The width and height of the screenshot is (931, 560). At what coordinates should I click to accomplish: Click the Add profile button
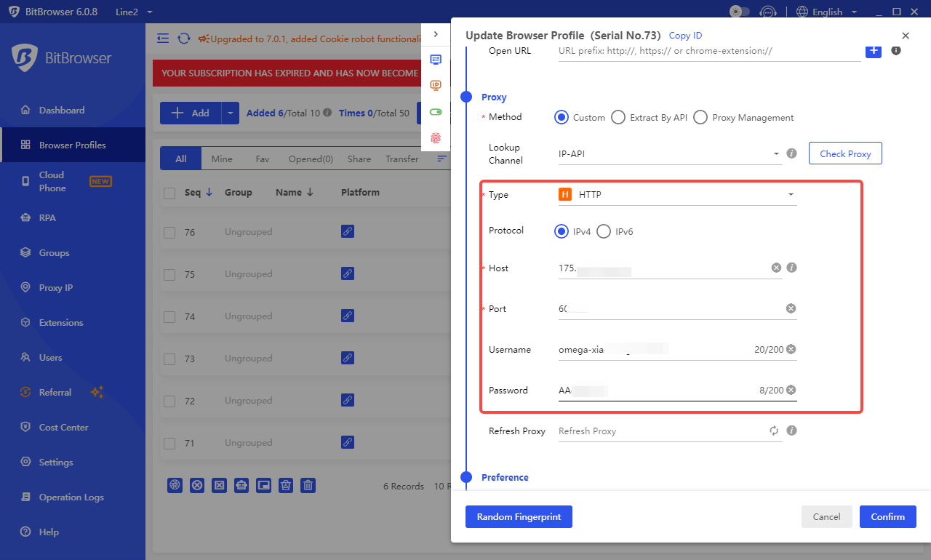190,113
